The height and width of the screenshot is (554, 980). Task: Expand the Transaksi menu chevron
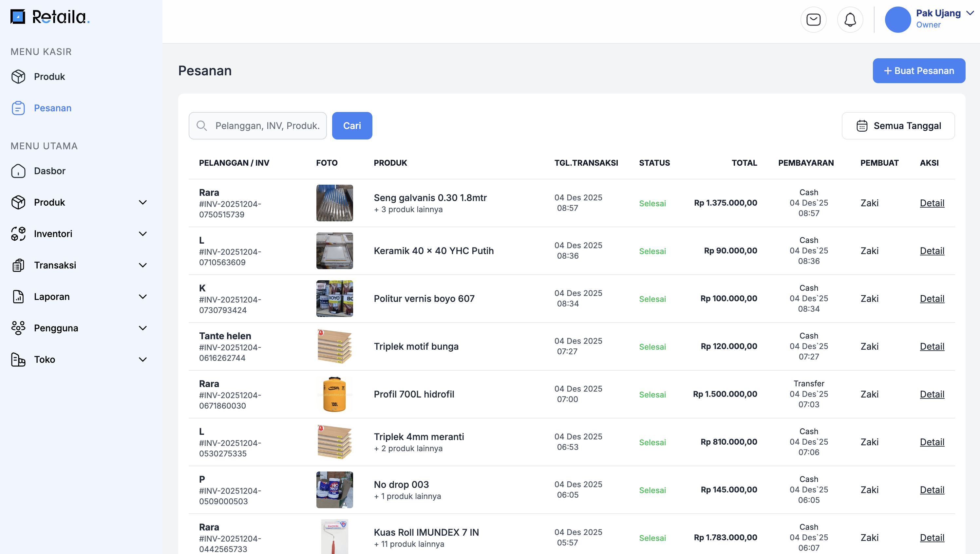[143, 265]
